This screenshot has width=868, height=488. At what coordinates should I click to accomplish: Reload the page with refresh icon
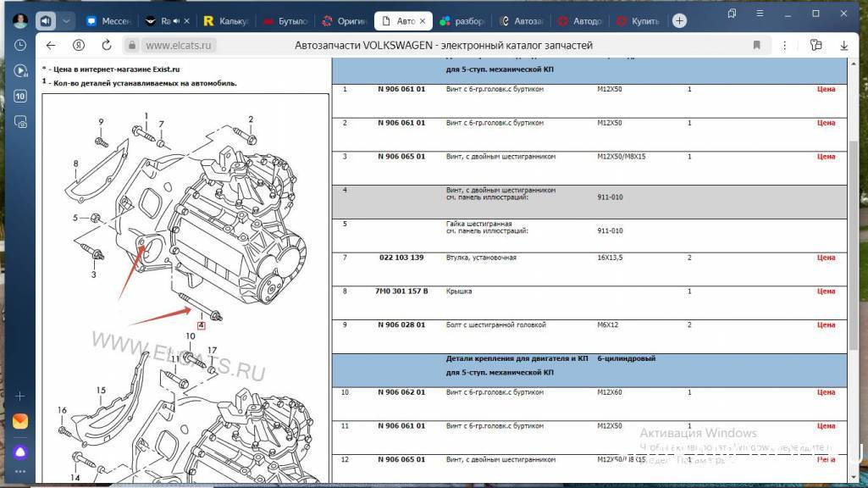105,46
